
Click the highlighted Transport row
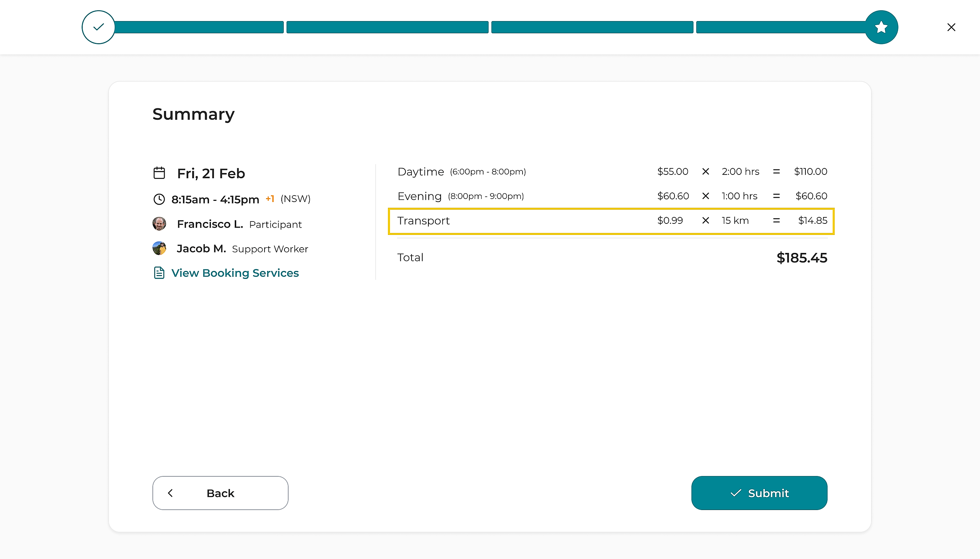click(x=611, y=221)
